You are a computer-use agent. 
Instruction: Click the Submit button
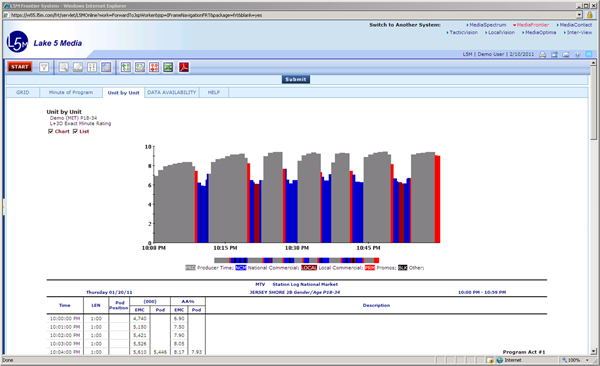point(296,79)
